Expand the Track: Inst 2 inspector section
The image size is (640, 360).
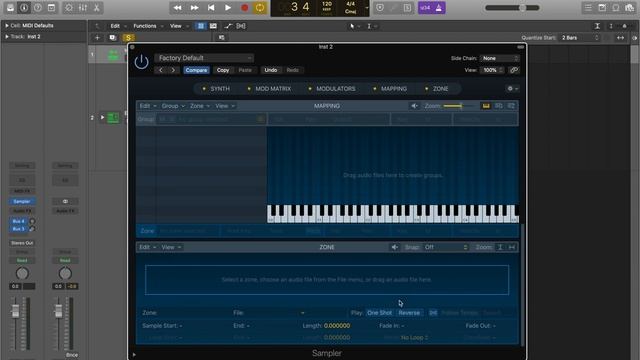[x=7, y=36]
